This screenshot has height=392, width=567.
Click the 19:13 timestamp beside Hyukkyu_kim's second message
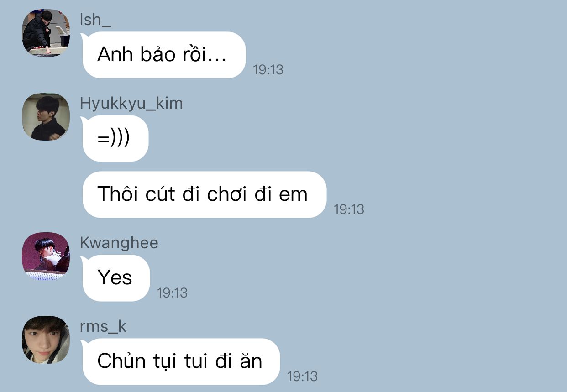point(349,209)
